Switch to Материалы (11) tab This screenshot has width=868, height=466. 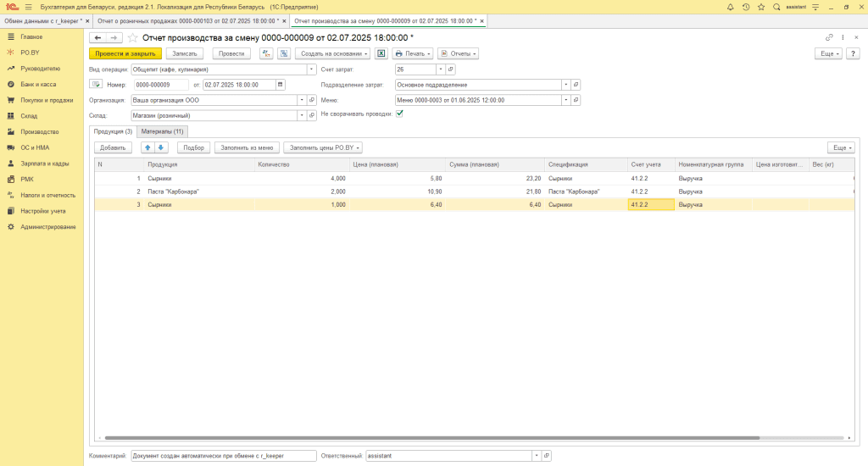(162, 131)
